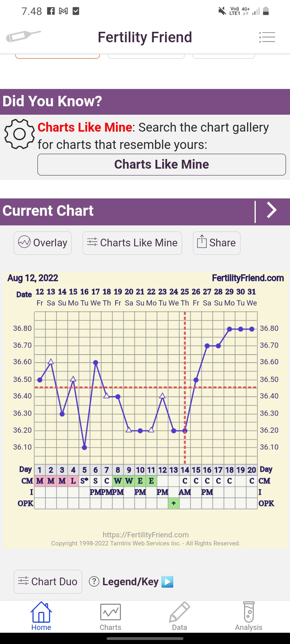Click the gear icon beside Did You Know
The image size is (290, 644).
pos(19,134)
